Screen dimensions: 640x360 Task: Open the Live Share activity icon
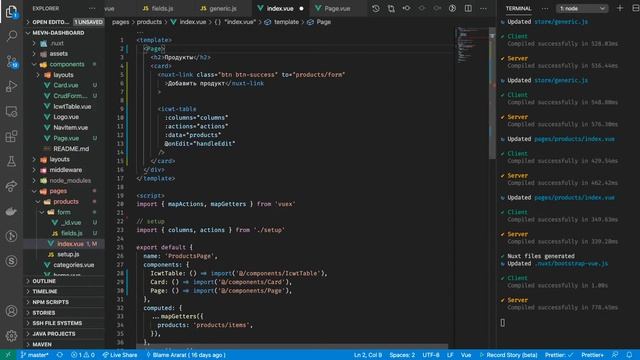11,186
